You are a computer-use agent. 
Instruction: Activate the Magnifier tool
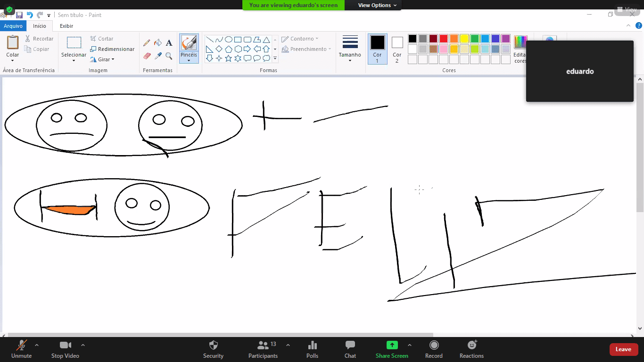pyautogui.click(x=169, y=56)
